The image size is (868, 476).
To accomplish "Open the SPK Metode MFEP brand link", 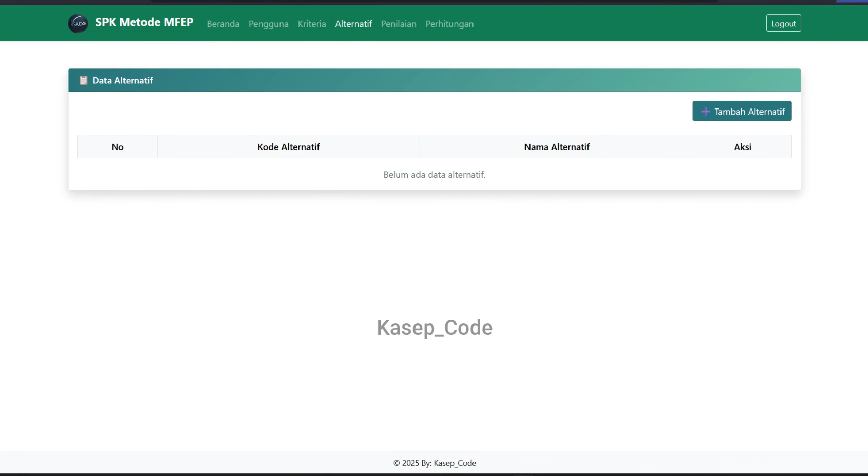I will (x=144, y=22).
